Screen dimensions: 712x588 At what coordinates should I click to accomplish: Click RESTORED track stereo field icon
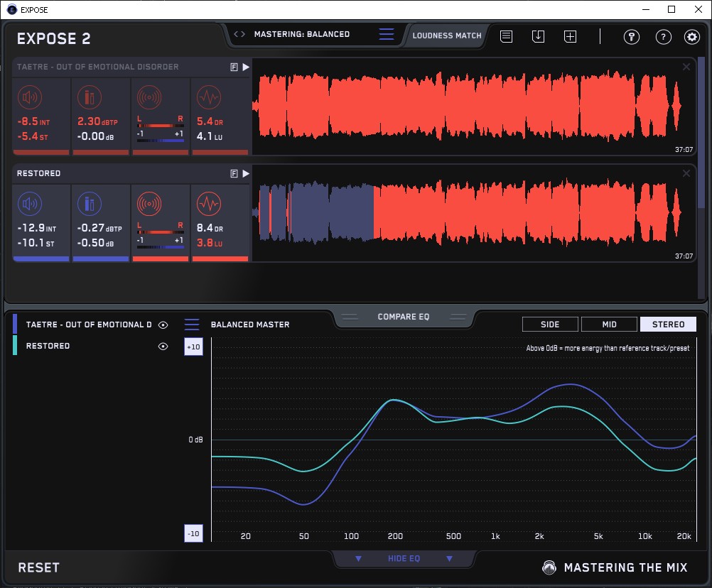(149, 204)
